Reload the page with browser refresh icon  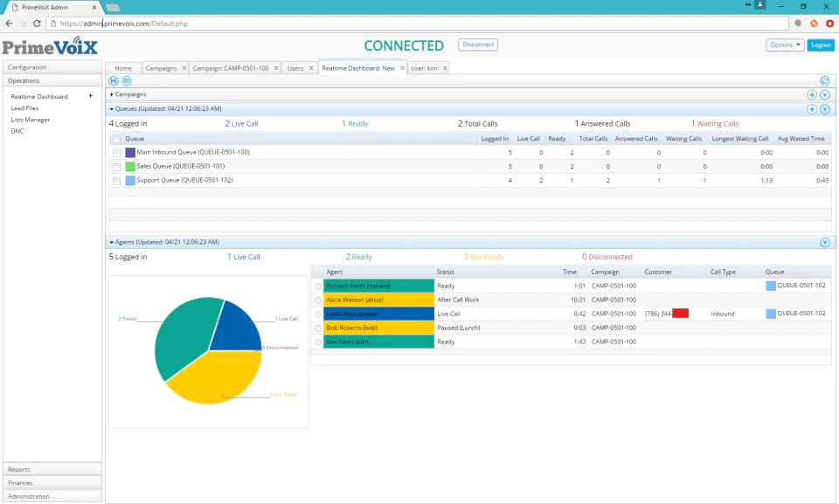click(x=37, y=24)
